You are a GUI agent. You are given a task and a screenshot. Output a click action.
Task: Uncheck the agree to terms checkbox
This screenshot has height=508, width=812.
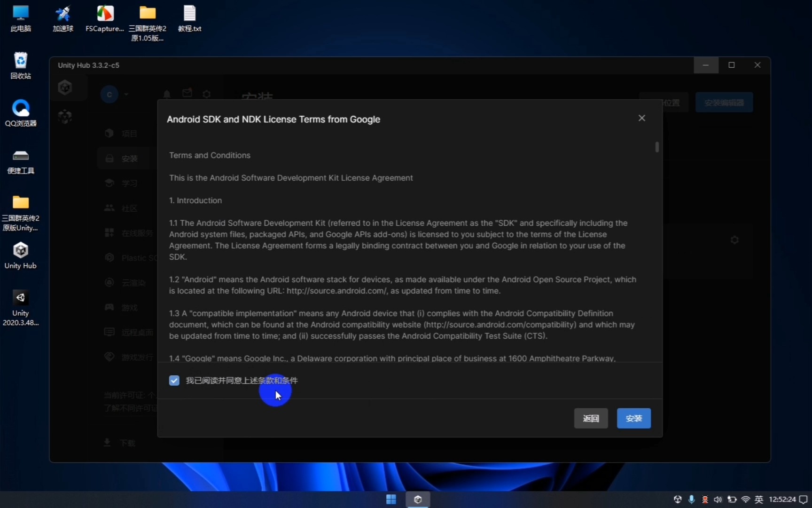point(174,381)
